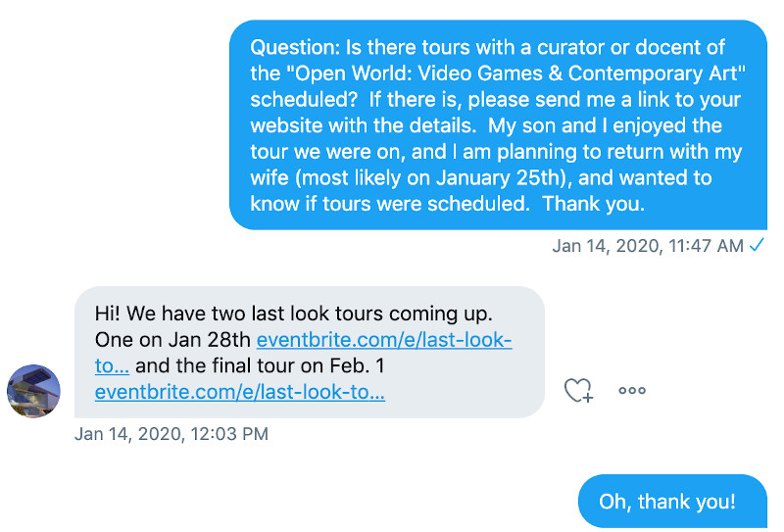
Task: Open the Jan 28th eventbrite.com/e/last-look- link
Action: pyautogui.click(x=384, y=340)
